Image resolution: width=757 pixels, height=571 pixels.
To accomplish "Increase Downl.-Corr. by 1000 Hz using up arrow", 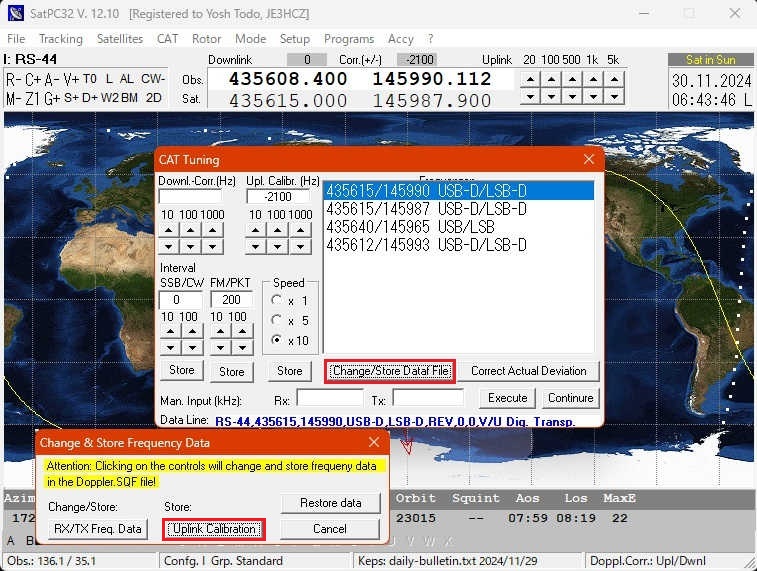I will coord(213,229).
